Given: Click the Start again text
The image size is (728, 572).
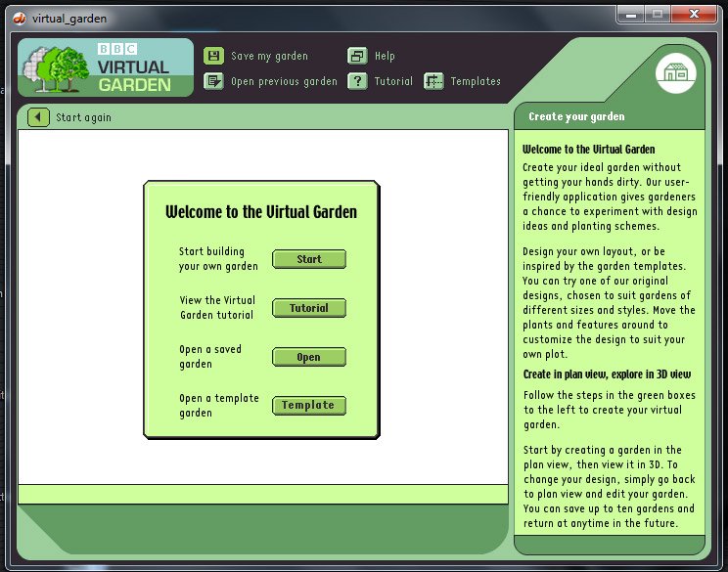Looking at the screenshot, I should click(83, 117).
